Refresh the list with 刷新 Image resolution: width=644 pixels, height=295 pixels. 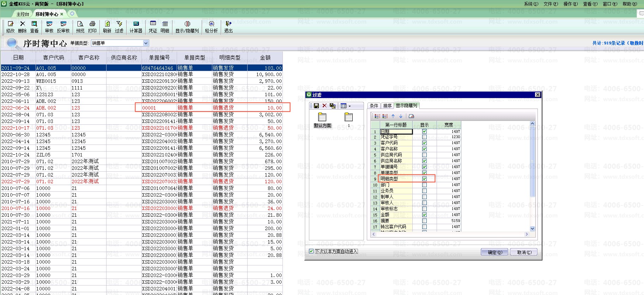tap(107, 27)
